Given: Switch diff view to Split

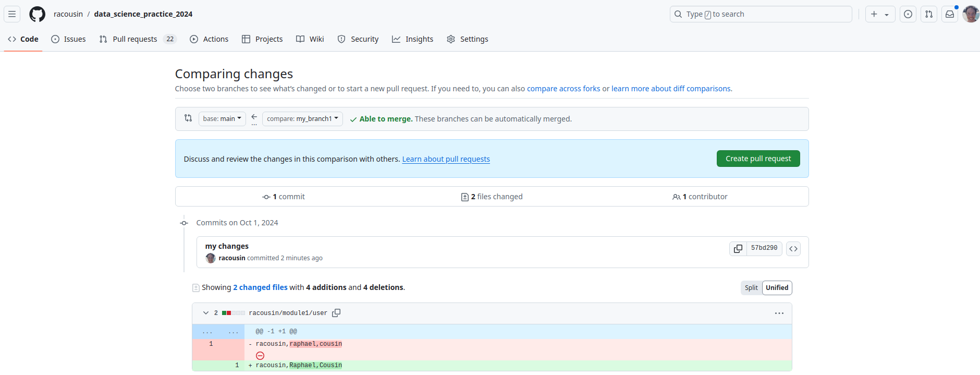Looking at the screenshot, I should point(751,288).
